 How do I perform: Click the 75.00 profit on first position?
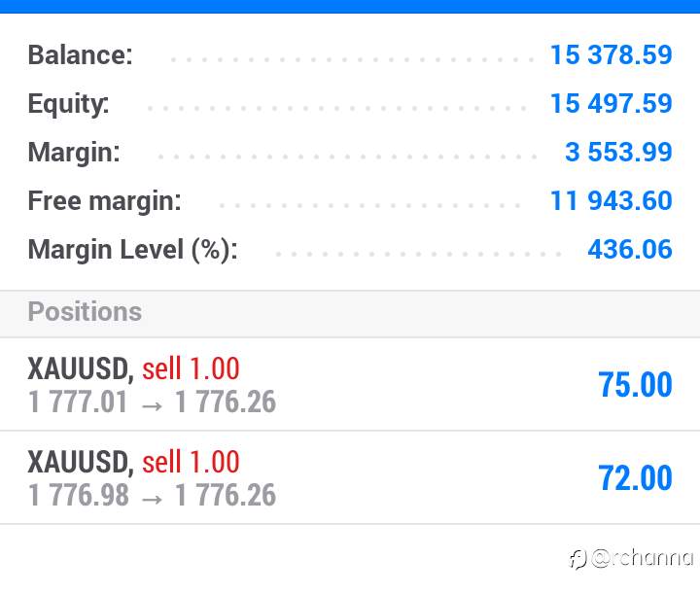[x=635, y=385]
